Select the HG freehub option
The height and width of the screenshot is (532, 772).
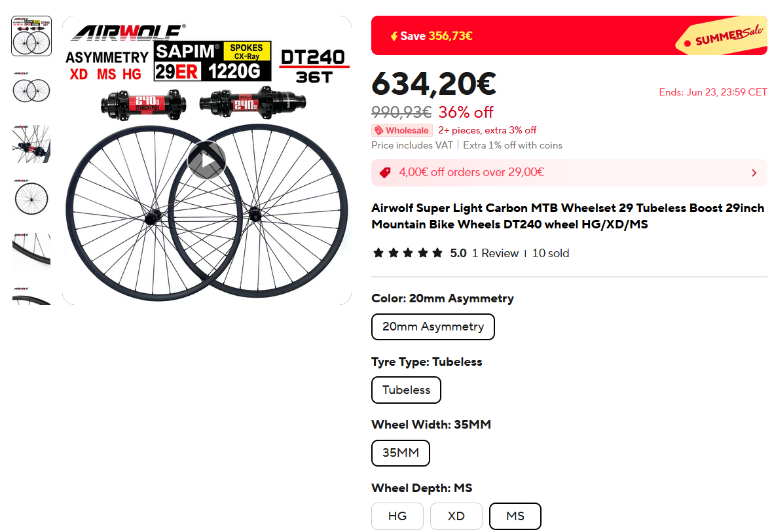tap(397, 516)
